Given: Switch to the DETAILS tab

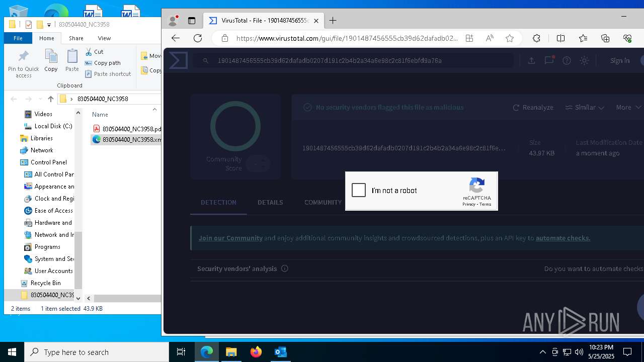Looking at the screenshot, I should point(270,202).
